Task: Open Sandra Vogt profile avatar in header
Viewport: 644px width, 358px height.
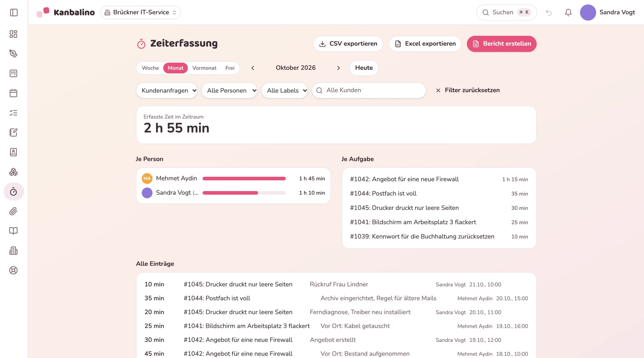Action: 588,12
